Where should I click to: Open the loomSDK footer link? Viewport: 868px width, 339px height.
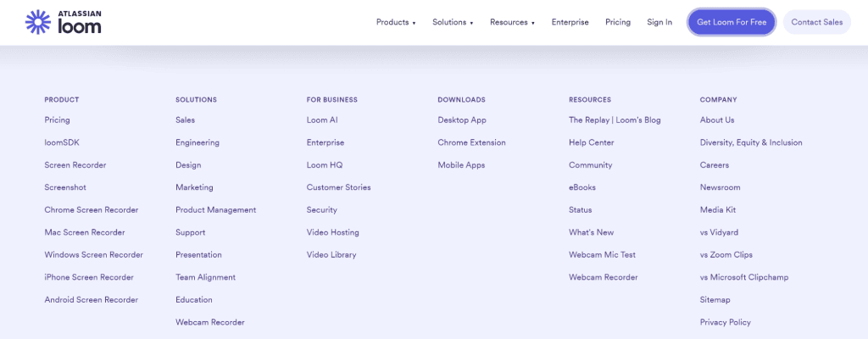click(62, 142)
